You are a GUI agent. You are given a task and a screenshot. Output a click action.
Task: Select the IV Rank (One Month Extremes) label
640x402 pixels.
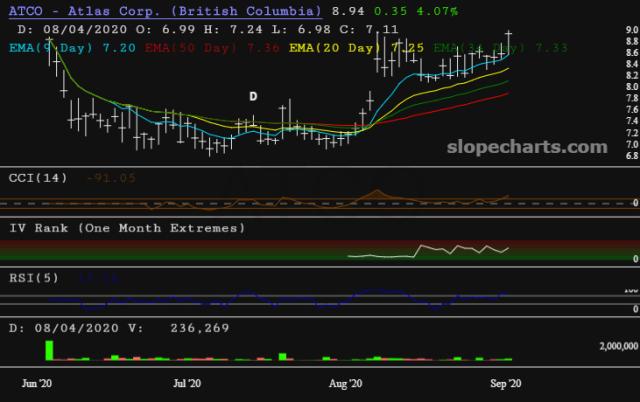coord(127,228)
